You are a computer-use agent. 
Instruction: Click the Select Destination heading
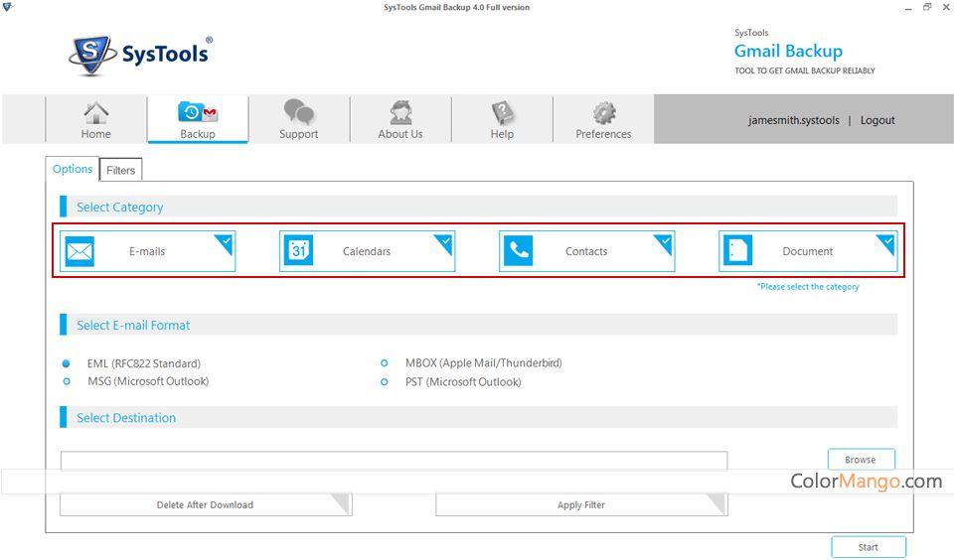tap(126, 418)
